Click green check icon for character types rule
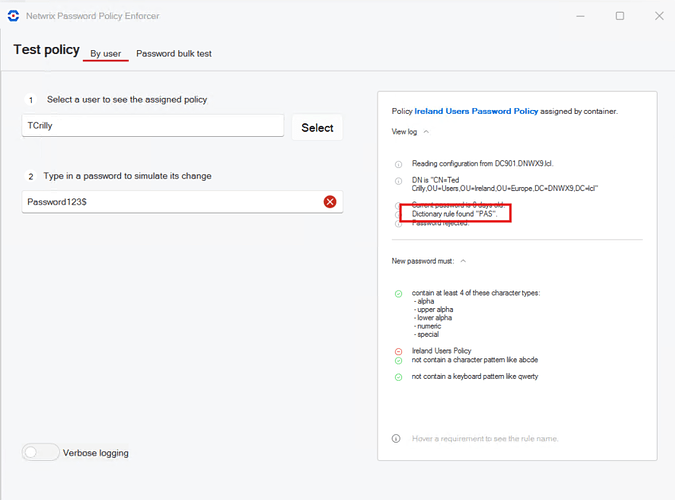Image resolution: width=675 pixels, height=500 pixels. coord(398,293)
